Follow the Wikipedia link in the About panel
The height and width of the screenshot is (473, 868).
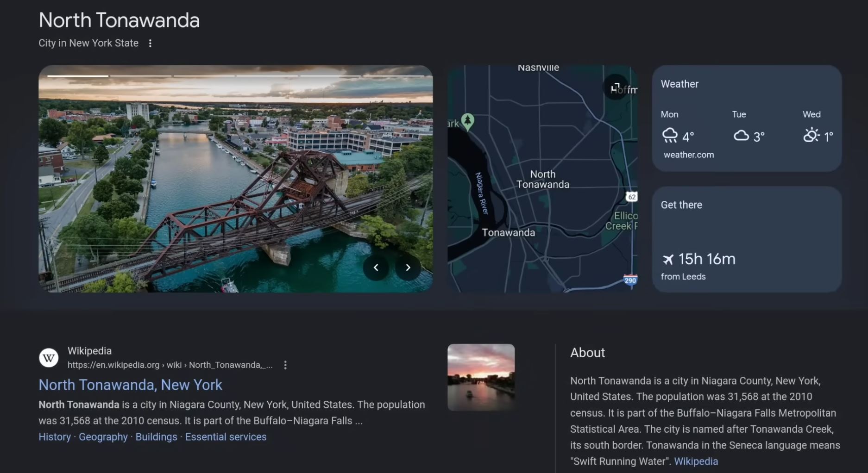tap(696, 461)
